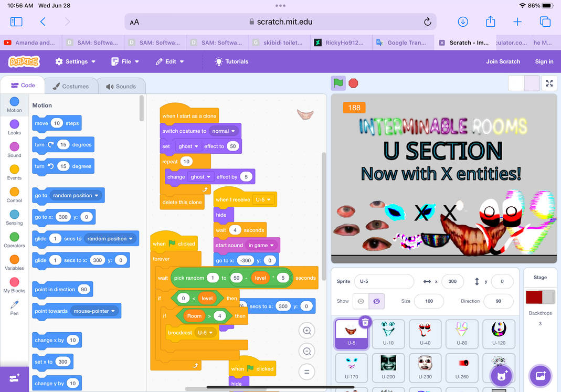561x392 pixels.
Task: Open the Settings menu
Action: pos(76,61)
